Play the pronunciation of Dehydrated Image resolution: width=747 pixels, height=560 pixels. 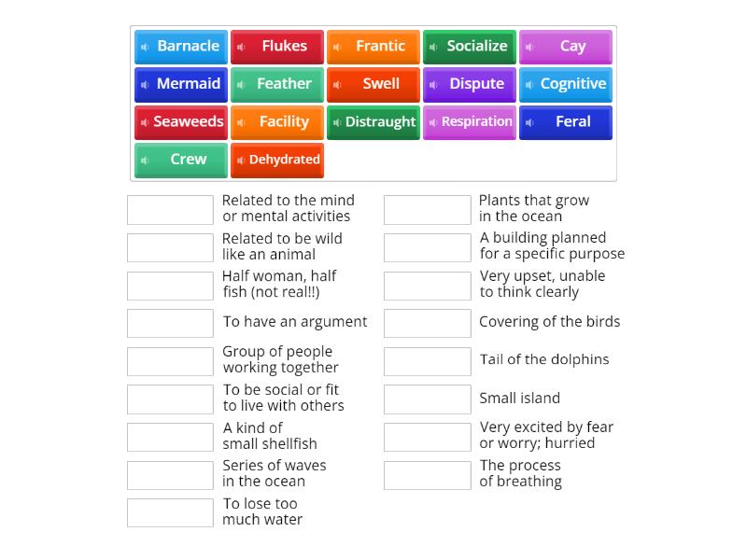[x=241, y=160]
